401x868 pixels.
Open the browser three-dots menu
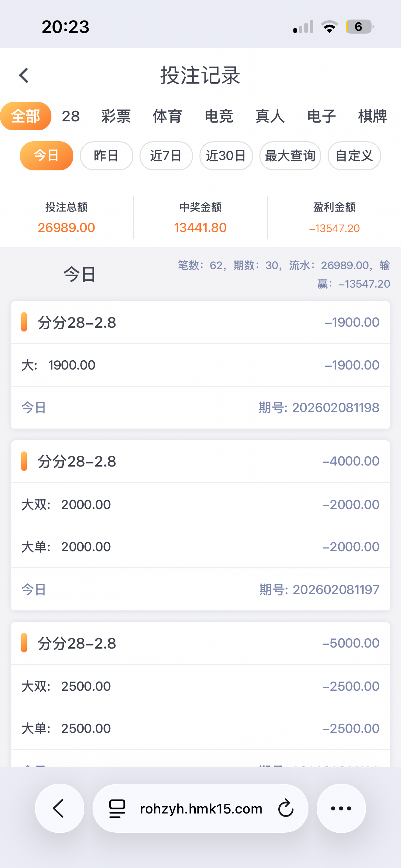point(341,808)
